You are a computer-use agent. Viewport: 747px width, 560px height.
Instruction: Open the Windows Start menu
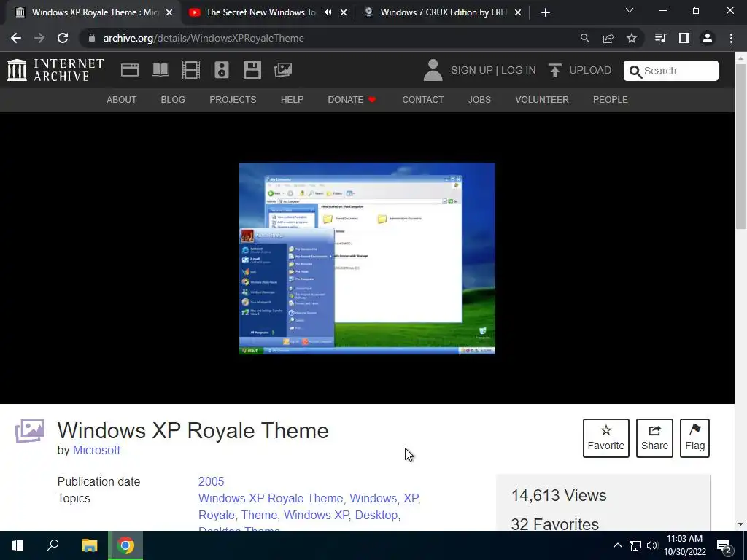coord(18,545)
